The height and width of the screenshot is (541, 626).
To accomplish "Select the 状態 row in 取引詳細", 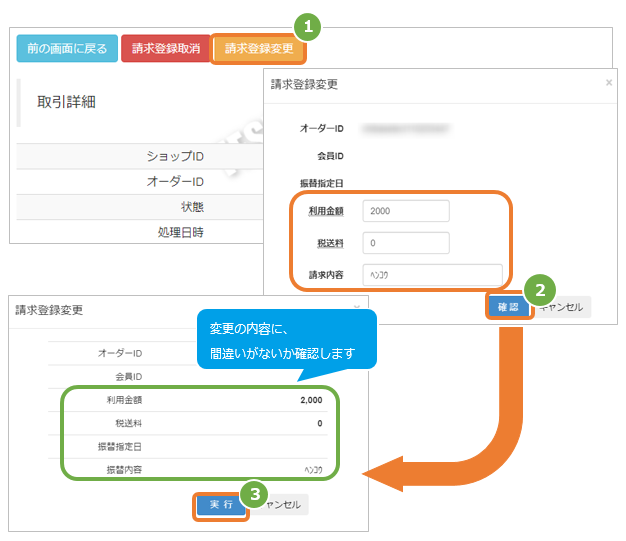I will pos(140,207).
